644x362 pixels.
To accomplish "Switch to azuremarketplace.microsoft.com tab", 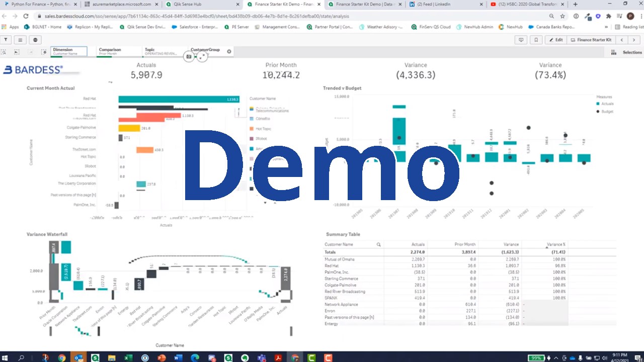I will point(121,4).
